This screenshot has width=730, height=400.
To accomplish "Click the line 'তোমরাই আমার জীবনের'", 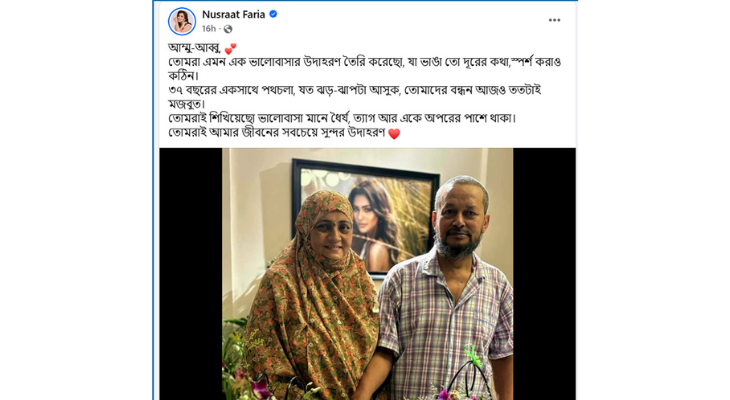I will 277,133.
